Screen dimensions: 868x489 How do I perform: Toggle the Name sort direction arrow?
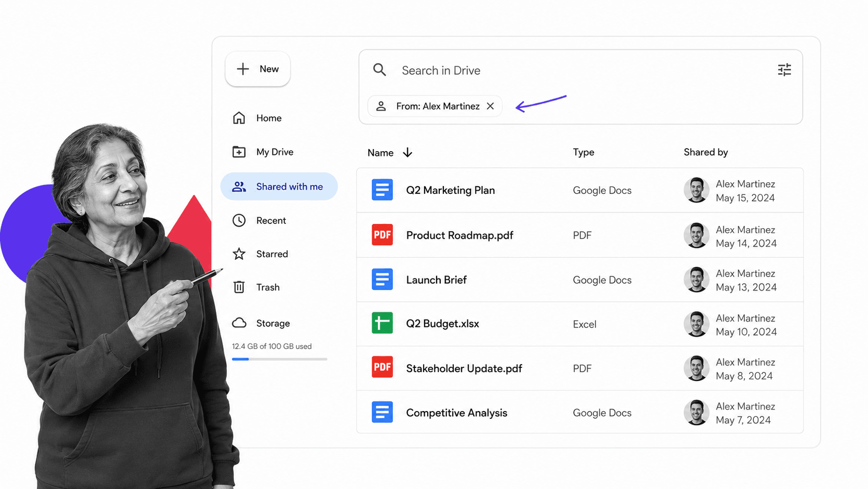click(408, 152)
